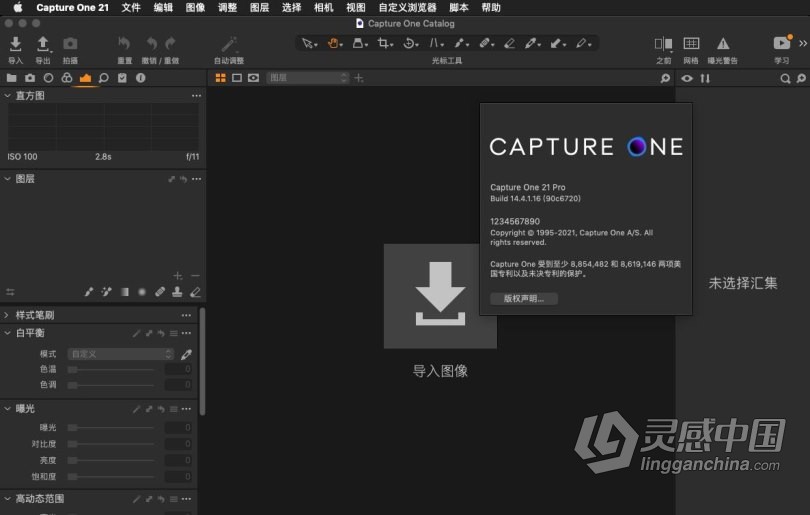Open the 图层 menu in menu bar
Image resolution: width=810 pixels, height=515 pixels.
(x=259, y=7)
